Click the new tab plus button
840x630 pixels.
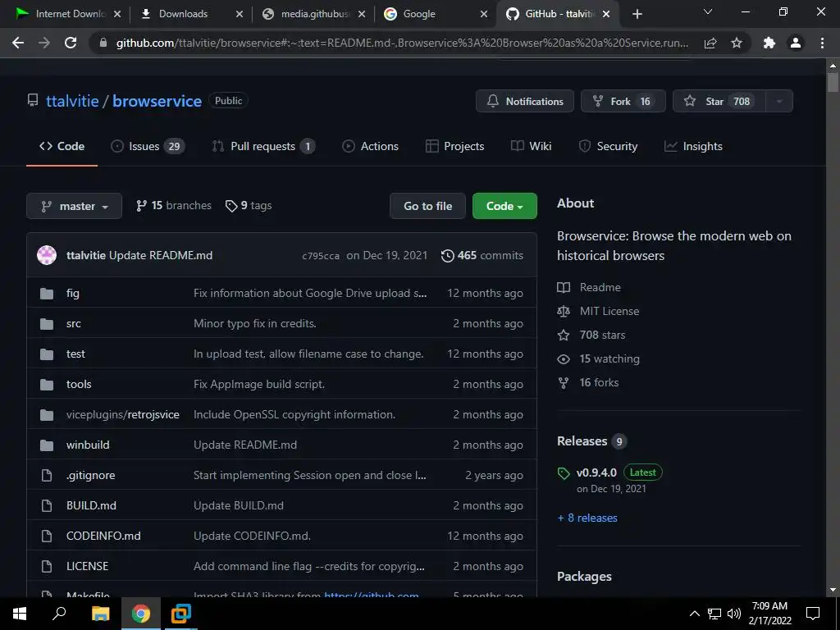coord(637,14)
